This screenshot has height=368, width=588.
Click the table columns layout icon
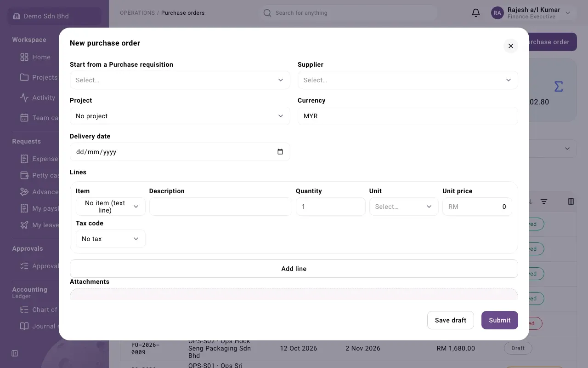571,201
